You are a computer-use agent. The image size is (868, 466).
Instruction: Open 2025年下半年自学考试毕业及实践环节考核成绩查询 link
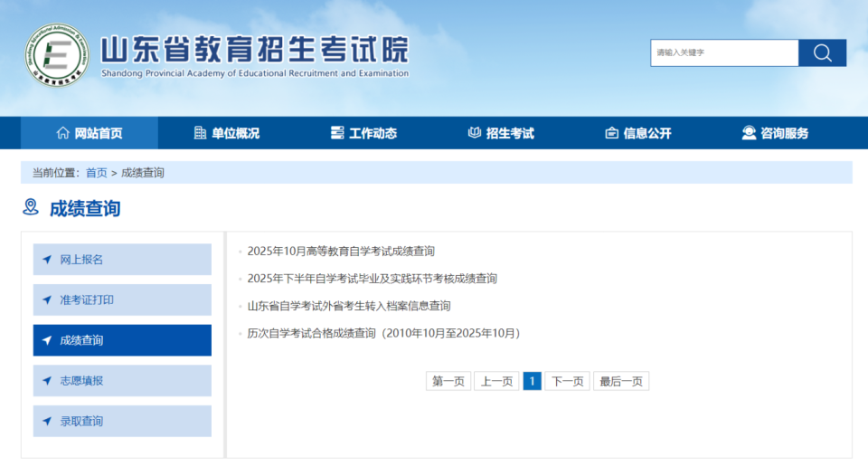[372, 278]
